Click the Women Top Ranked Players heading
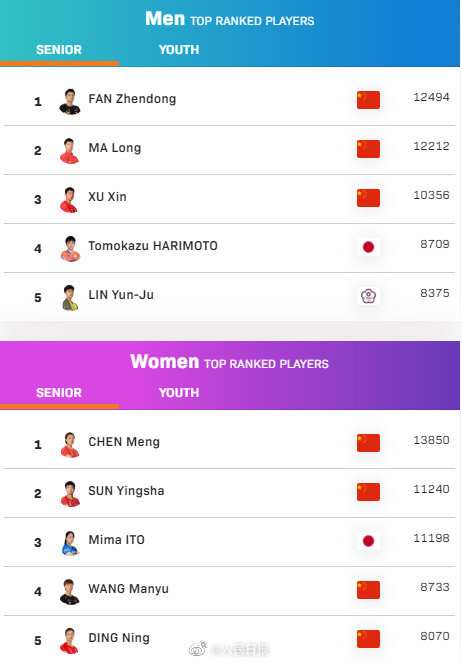Image resolution: width=461 pixels, height=664 pixels. 229,362
